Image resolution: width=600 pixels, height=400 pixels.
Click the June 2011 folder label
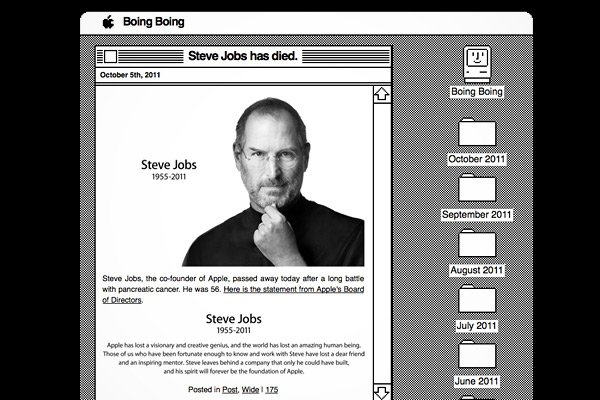click(x=477, y=381)
